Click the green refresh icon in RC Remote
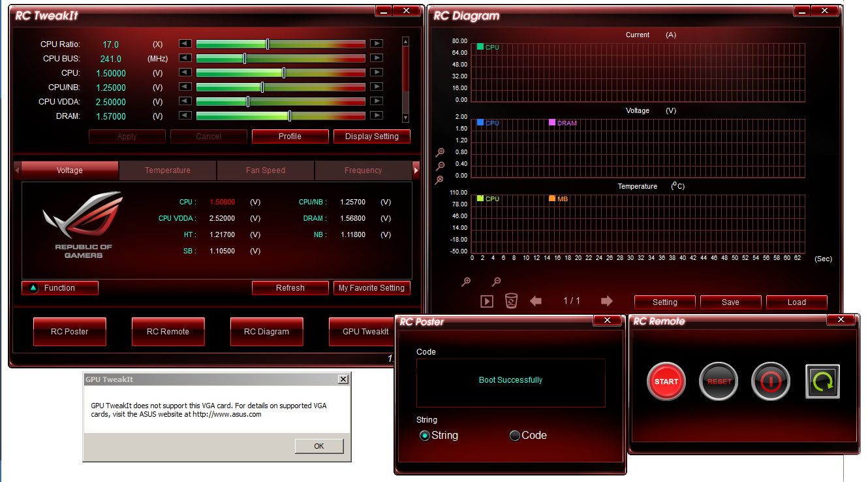Viewport: 868px width, 482px height. pyautogui.click(x=823, y=381)
